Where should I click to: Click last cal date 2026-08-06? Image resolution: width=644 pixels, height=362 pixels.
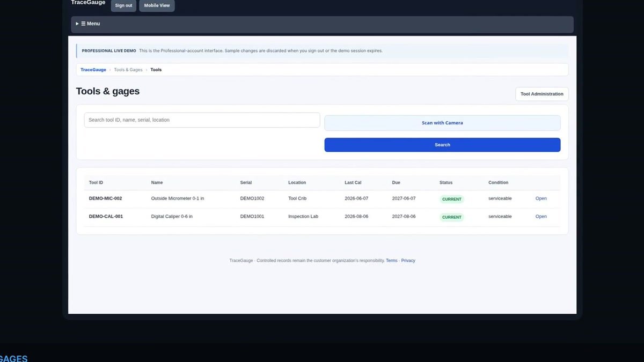coord(356,217)
